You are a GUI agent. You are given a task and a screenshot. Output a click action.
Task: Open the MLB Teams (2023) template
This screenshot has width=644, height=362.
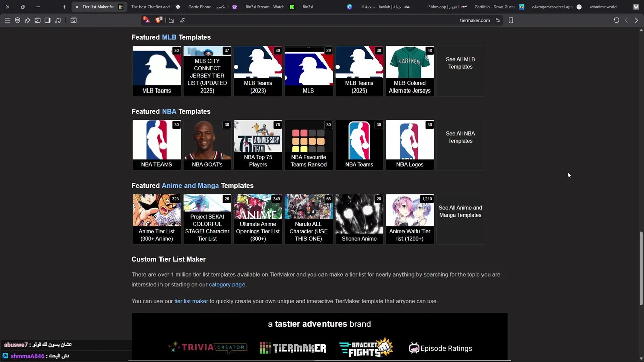tap(258, 71)
